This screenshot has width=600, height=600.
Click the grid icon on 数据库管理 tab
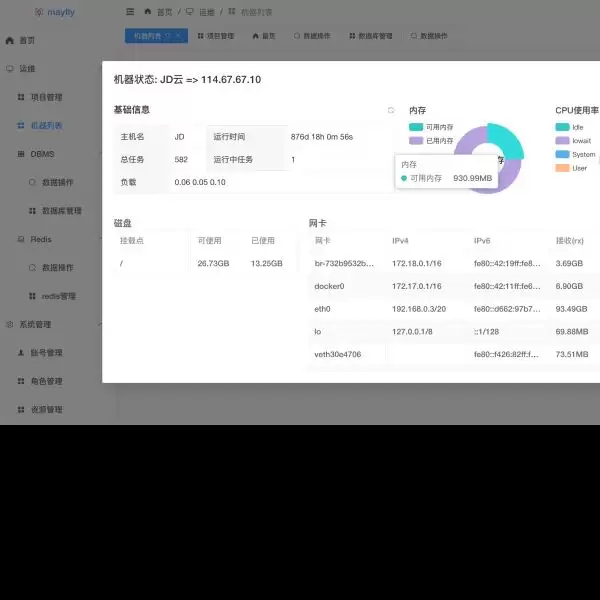point(352,36)
